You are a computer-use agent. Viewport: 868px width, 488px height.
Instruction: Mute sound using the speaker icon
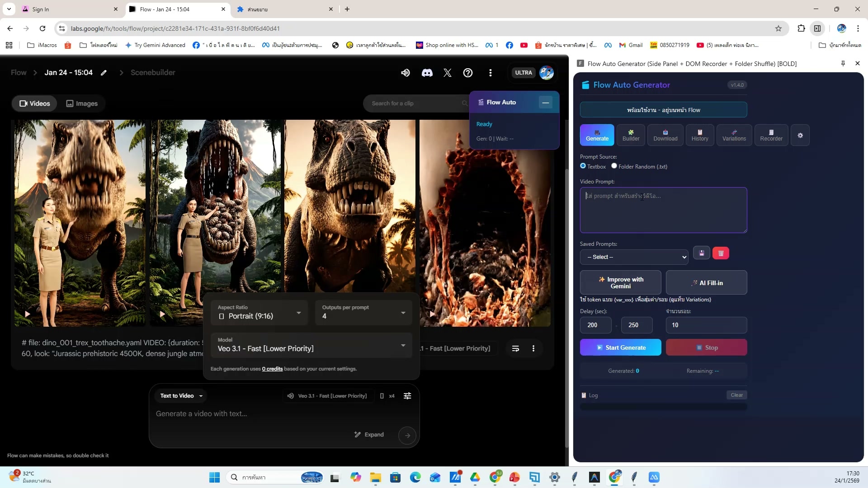(406, 73)
